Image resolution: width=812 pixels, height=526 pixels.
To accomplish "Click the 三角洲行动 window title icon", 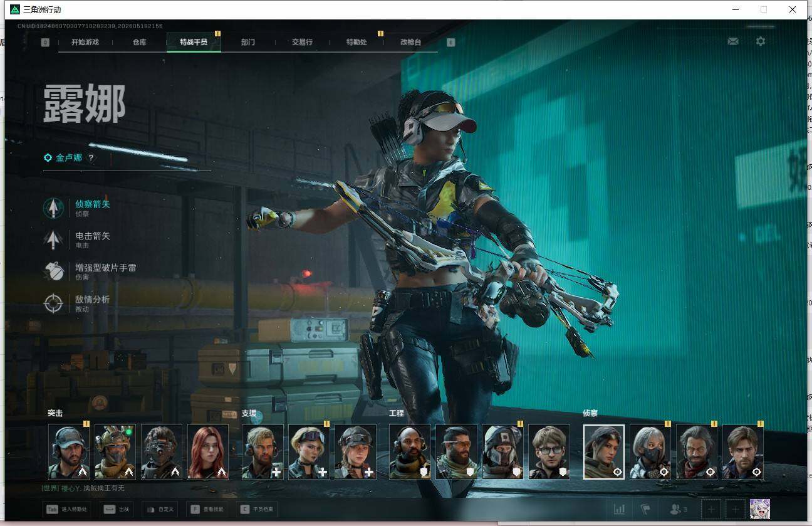I will pos(15,9).
